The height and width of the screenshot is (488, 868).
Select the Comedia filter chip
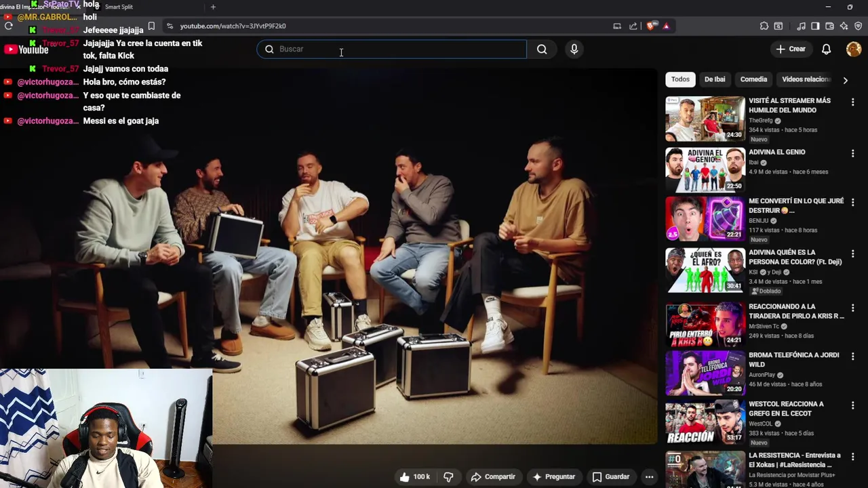(x=753, y=79)
